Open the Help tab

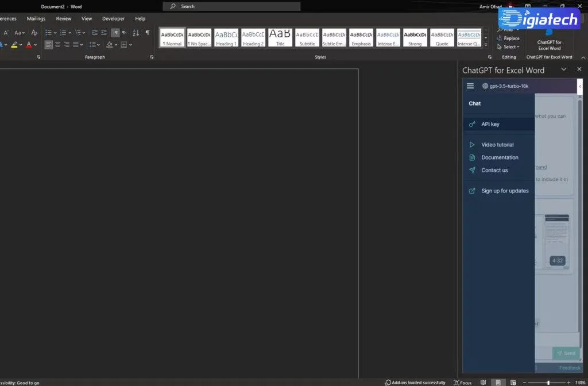(140, 18)
